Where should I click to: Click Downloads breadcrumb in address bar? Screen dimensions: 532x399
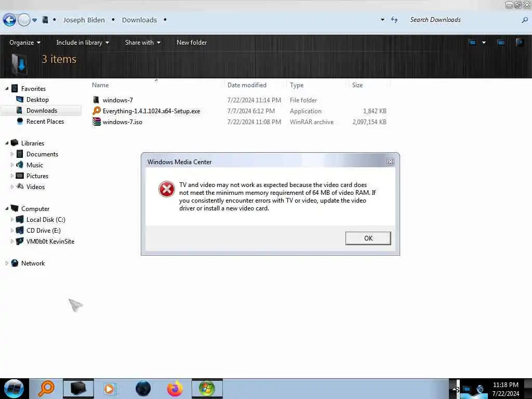click(x=139, y=20)
